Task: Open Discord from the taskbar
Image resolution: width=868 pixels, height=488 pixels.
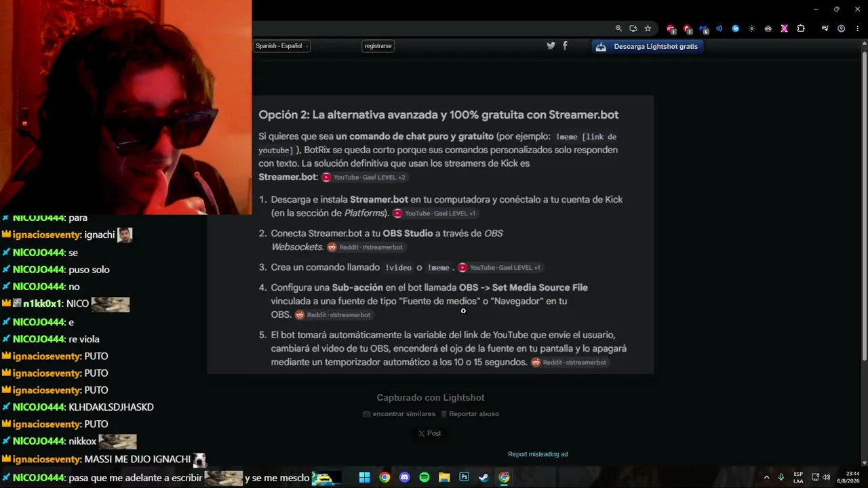Action: coord(405,477)
